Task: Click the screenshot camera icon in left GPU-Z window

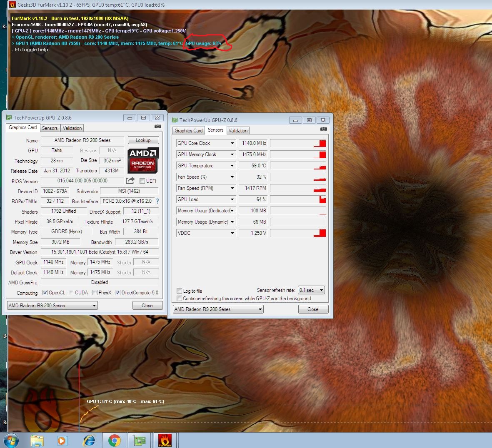Action: click(158, 126)
